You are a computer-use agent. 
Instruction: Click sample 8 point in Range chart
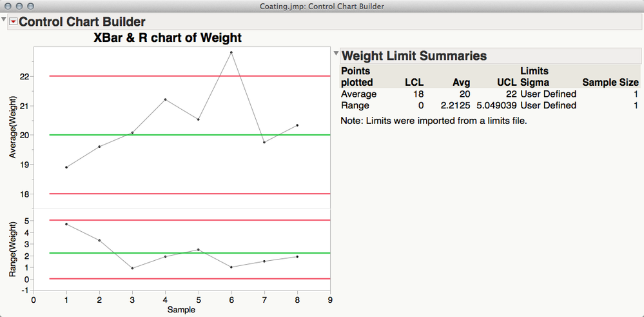297,257
